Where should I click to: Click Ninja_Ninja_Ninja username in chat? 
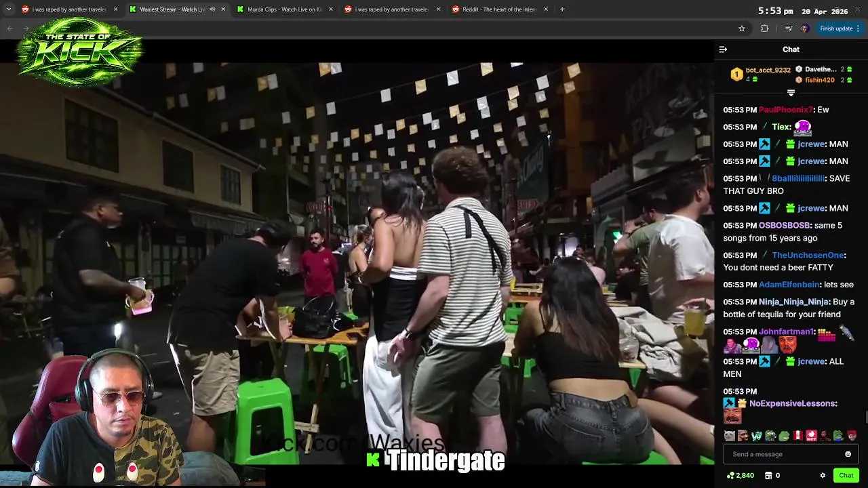tap(794, 302)
